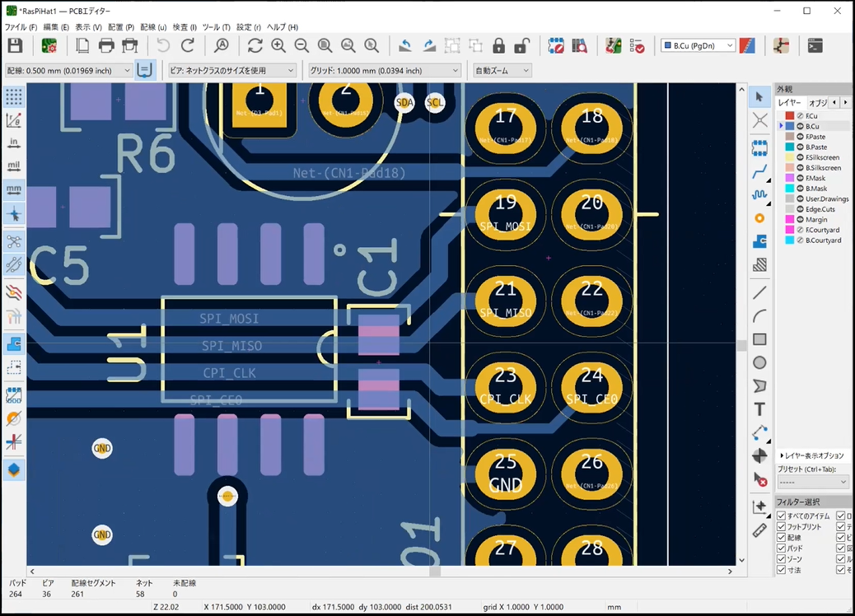855x616 pixels.
Task: Switch to the レイヤー tab
Action: tap(790, 103)
